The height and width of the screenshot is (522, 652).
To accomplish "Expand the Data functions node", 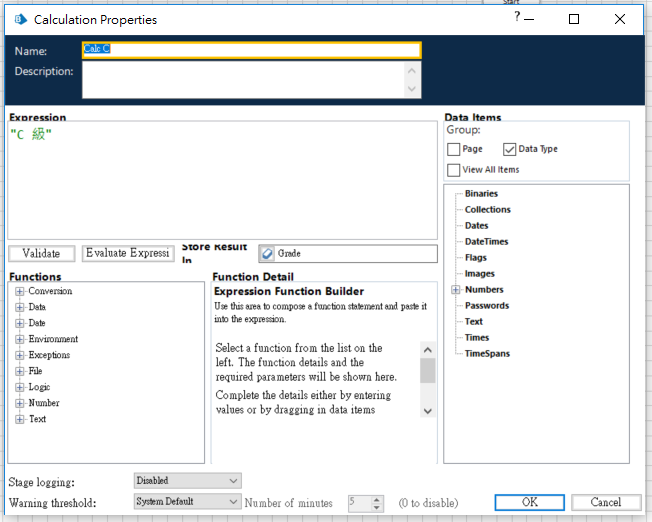I will 20,307.
